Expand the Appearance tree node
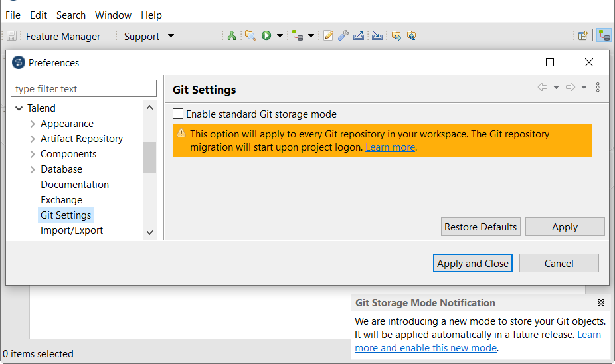Viewport: 615px width, 364px height. pyautogui.click(x=33, y=124)
